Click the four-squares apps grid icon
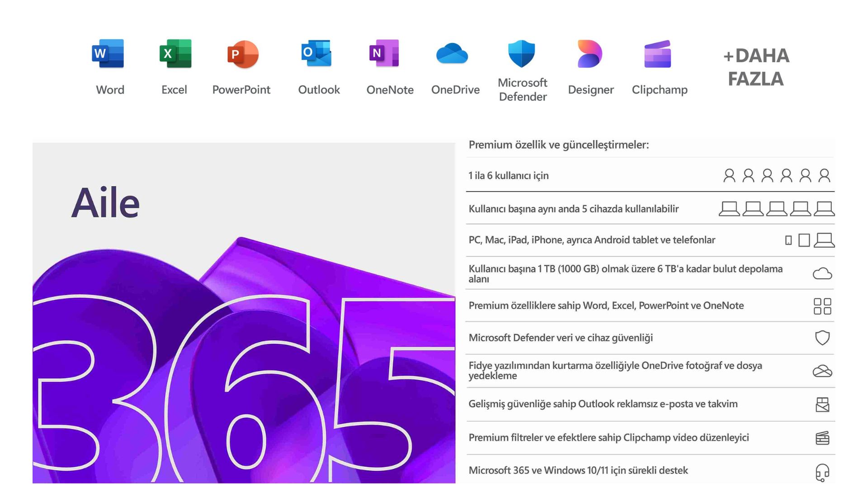This screenshot has height=488, width=868. tap(822, 306)
